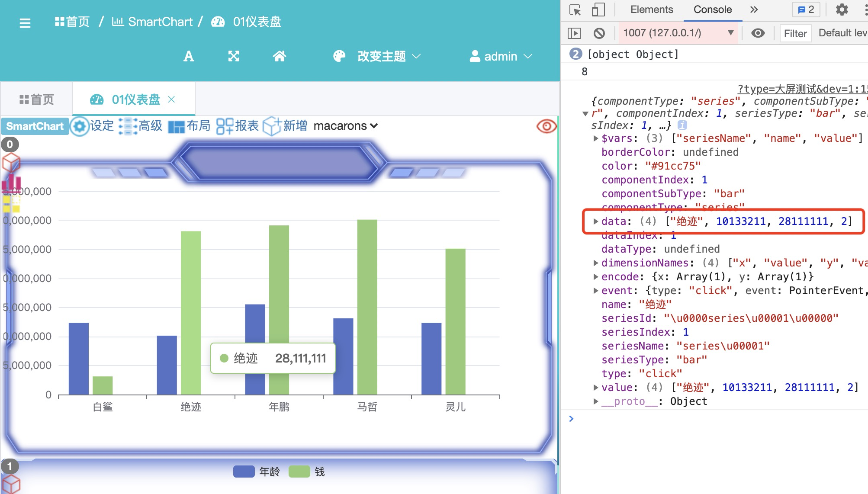Image resolution: width=868 pixels, height=494 pixels.
Task: Toggle the red eye preview icon
Action: tap(546, 126)
